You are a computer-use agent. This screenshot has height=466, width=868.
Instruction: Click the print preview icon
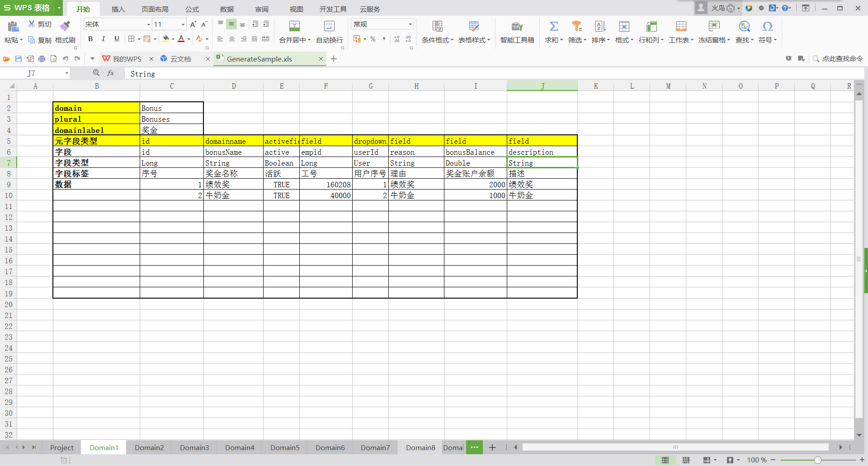pyautogui.click(x=54, y=59)
